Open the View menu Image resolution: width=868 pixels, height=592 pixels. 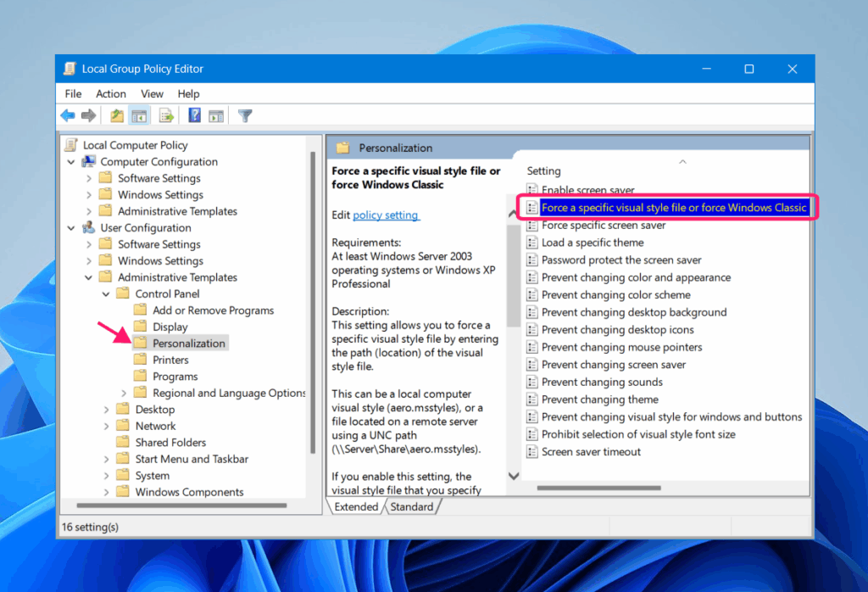pos(152,93)
